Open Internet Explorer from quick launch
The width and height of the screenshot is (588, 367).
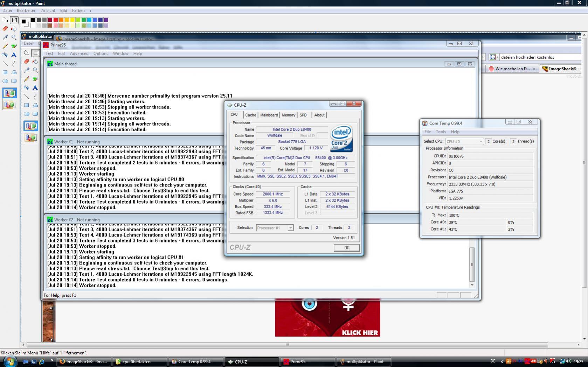pyautogui.click(x=42, y=362)
